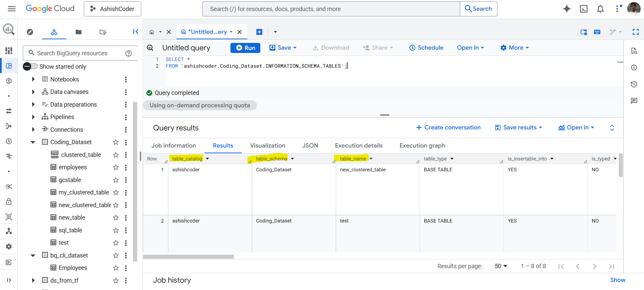Open Save results dropdown

tap(519, 127)
